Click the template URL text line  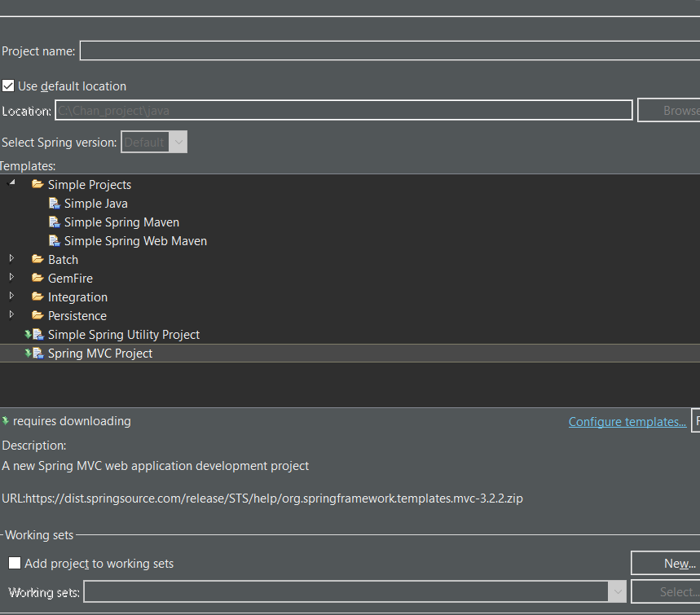pos(262,498)
